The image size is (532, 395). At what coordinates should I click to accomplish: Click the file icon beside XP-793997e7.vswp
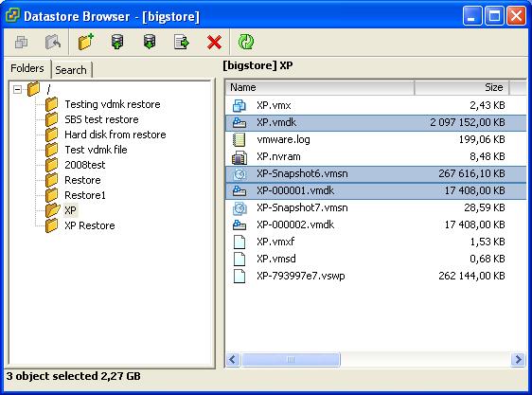point(239,276)
